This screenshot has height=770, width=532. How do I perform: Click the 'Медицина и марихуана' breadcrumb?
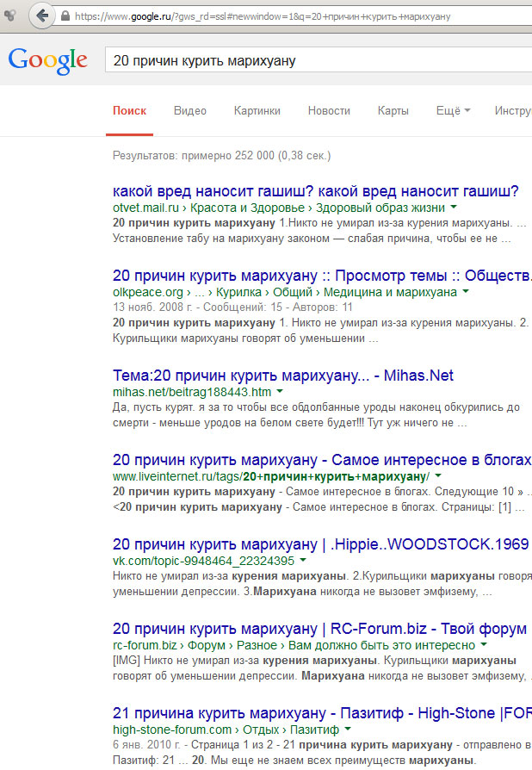point(390,292)
